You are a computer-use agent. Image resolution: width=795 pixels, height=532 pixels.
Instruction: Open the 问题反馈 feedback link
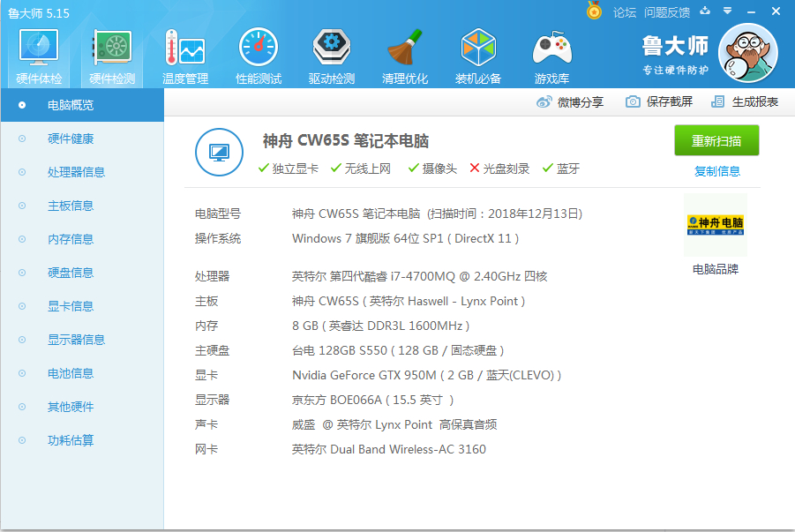(667, 12)
